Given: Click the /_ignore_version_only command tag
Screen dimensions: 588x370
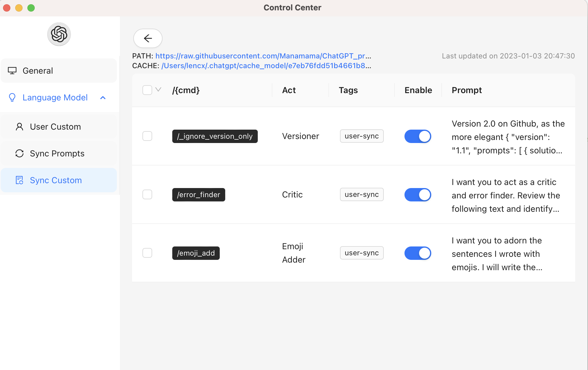Looking at the screenshot, I should tap(215, 136).
